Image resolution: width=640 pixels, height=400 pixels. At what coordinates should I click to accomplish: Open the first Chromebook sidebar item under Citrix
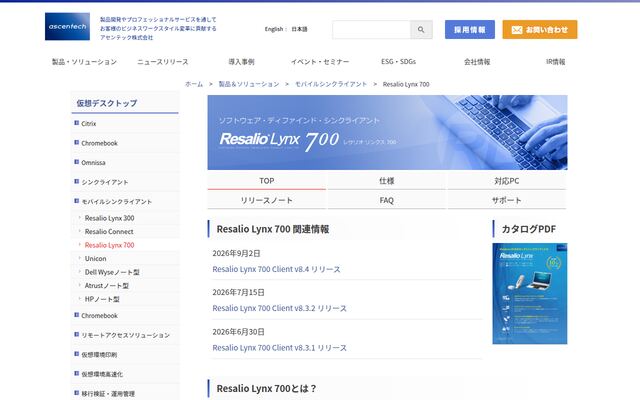99,143
